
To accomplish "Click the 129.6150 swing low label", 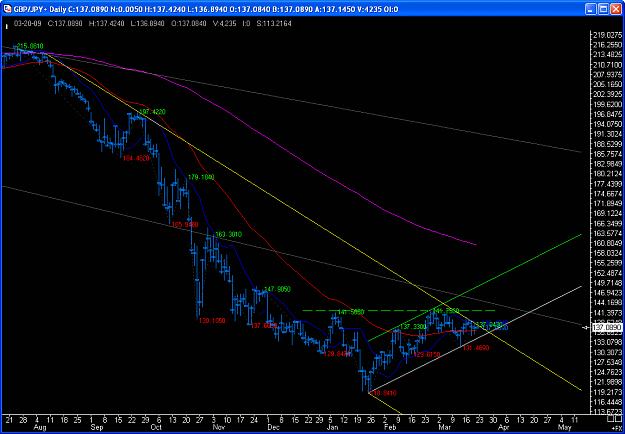I will point(427,354).
